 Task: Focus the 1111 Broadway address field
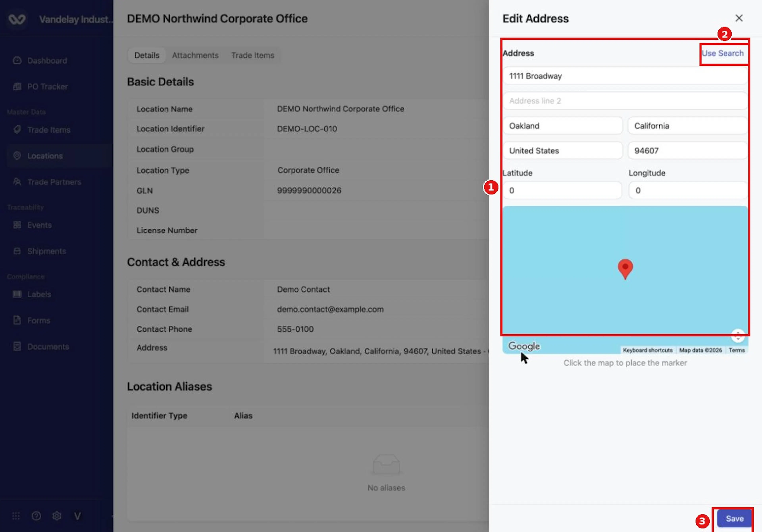(625, 76)
